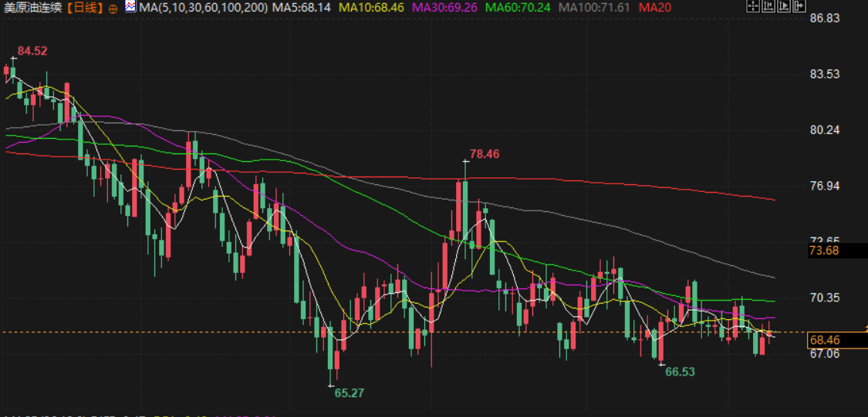Click the 78.46 high price marker

pyautogui.click(x=485, y=153)
